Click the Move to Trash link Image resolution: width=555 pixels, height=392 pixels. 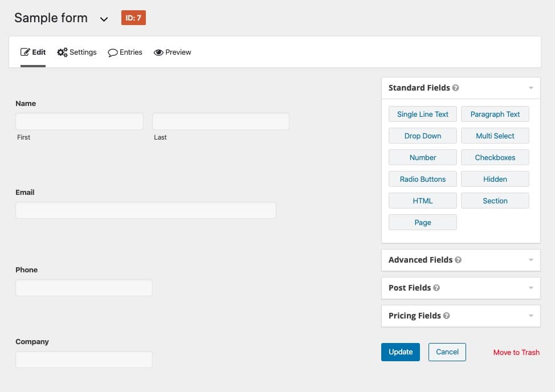(x=516, y=352)
